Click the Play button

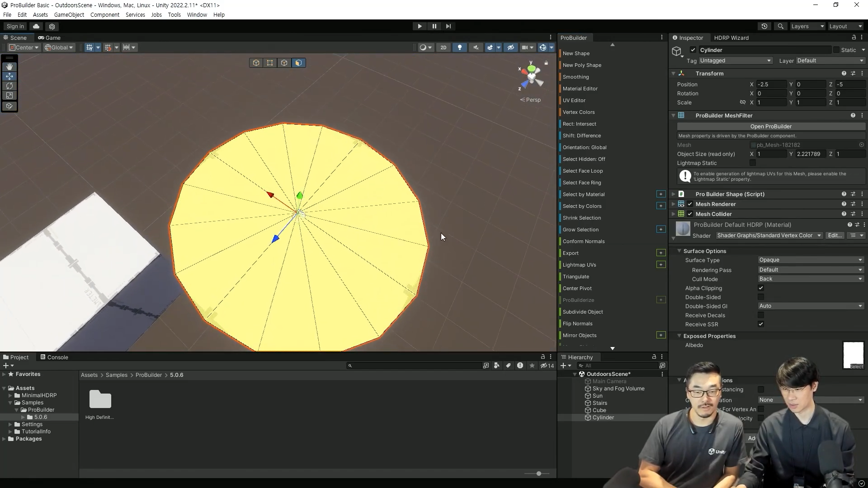coord(420,26)
